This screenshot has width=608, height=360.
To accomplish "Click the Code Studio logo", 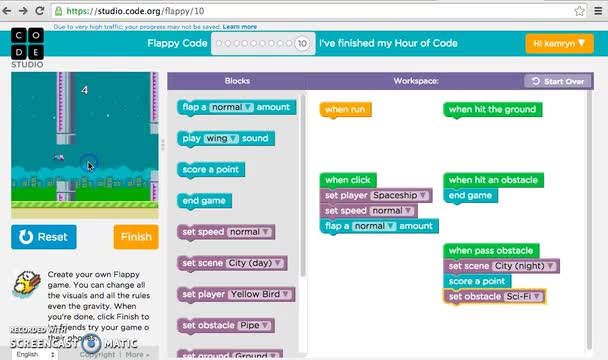I will [27, 48].
